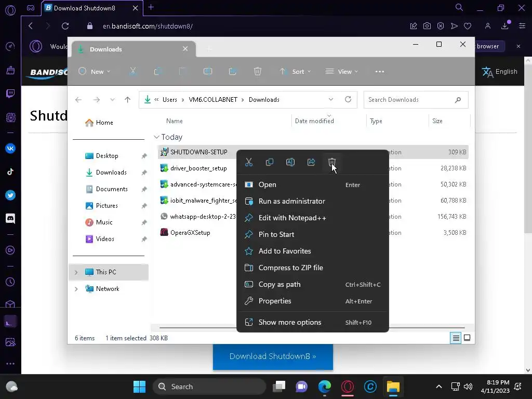The height and width of the screenshot is (399, 532).
Task: Open TikTok in Opera sidebar
Action: click(10, 171)
